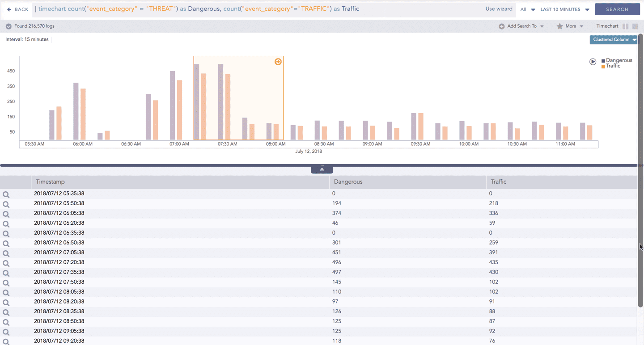This screenshot has width=644, height=345.
Task: Open the Clustered Column chart type dropdown
Action: (614, 40)
